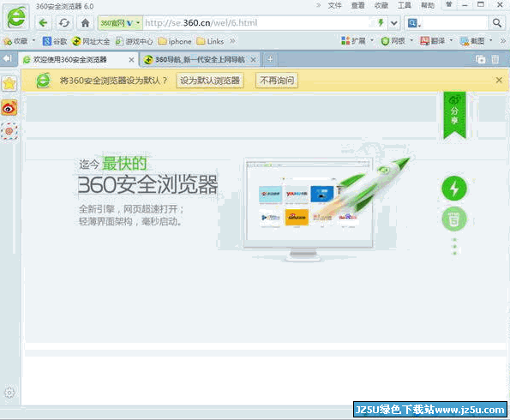510x420 pixels.
Task: Click 设为默认浏览器 button
Action: click(210, 81)
